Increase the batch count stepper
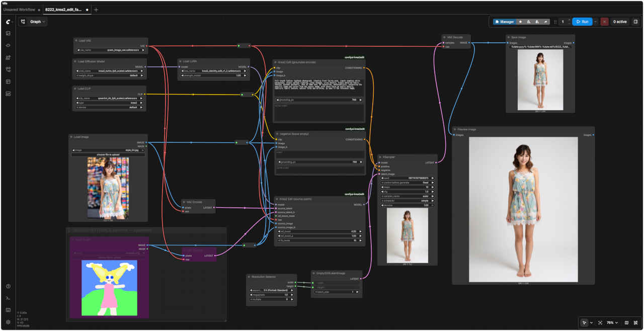Viewport: 644px width, 331px height. click(x=569, y=20)
